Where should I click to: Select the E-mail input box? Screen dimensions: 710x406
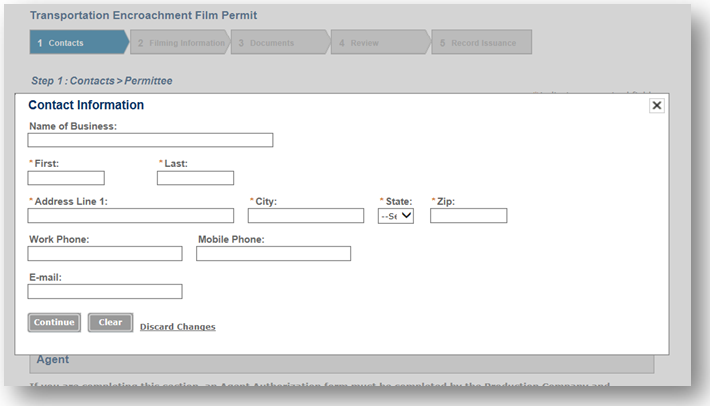(x=105, y=292)
